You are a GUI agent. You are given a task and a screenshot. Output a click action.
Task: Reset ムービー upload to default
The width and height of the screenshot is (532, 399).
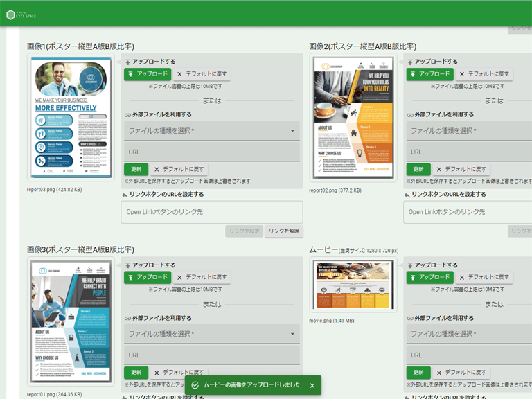click(484, 277)
